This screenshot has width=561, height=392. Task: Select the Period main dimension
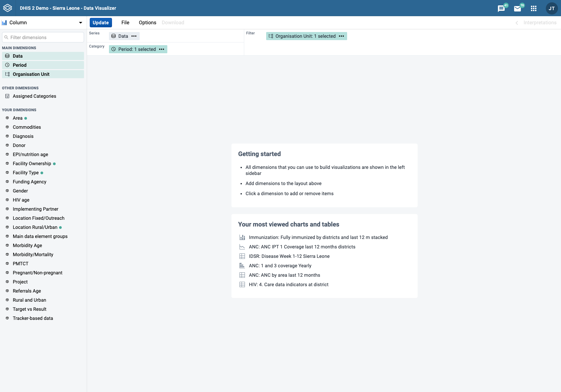point(43,65)
